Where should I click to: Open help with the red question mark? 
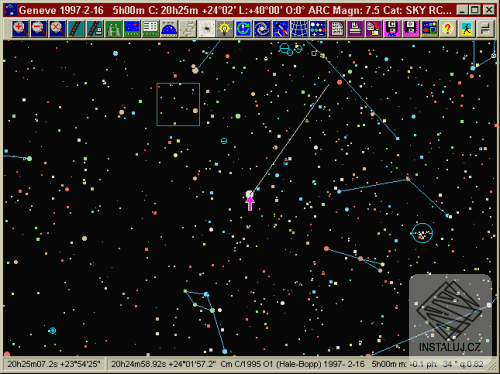pos(448,29)
